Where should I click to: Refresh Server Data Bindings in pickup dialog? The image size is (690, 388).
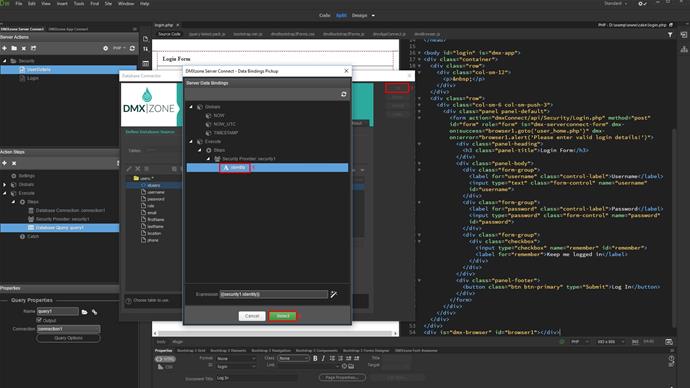pos(344,94)
